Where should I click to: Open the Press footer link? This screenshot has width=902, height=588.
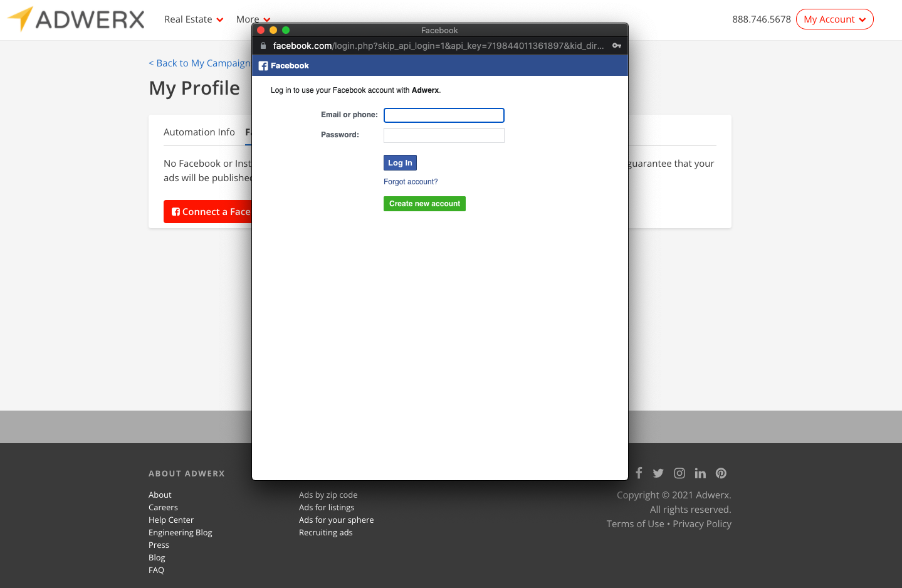(159, 545)
